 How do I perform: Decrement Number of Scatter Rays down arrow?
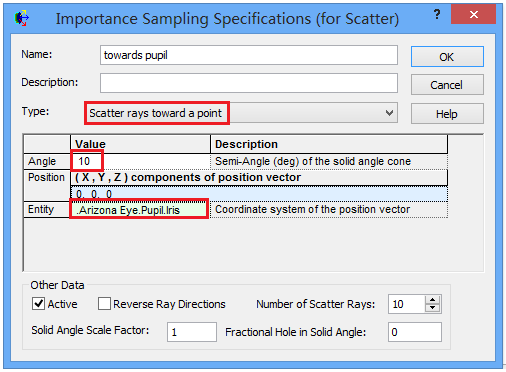[432, 308]
